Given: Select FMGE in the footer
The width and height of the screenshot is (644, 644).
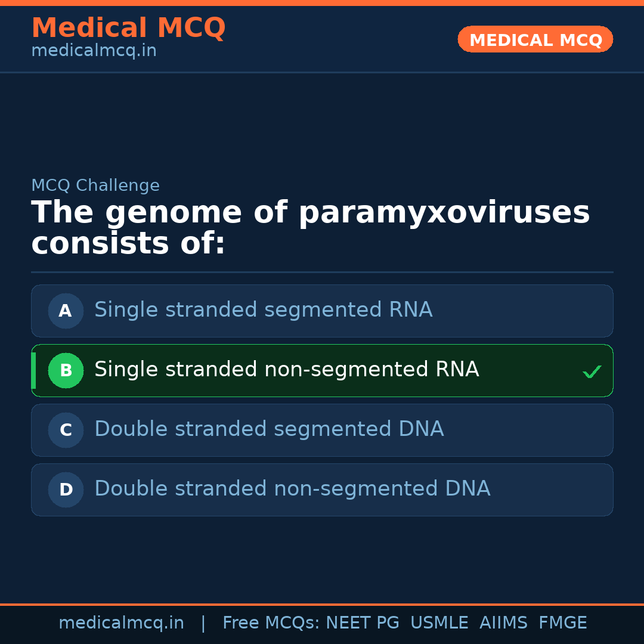Looking at the screenshot, I should coord(562,623).
